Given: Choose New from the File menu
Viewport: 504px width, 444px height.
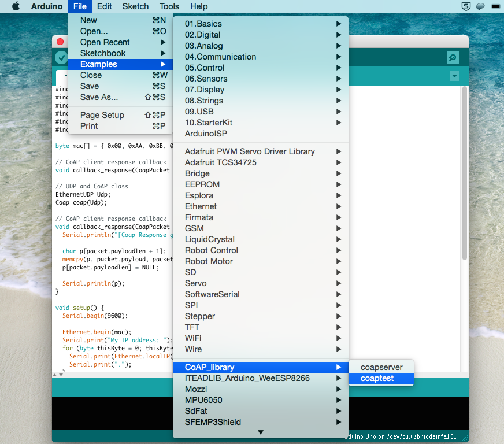Looking at the screenshot, I should (121, 20).
